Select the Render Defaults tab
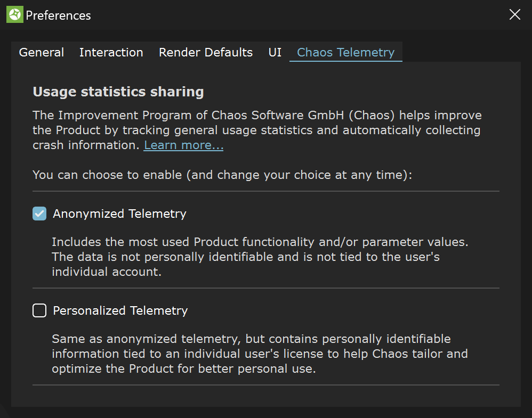The image size is (532, 418). (x=206, y=52)
